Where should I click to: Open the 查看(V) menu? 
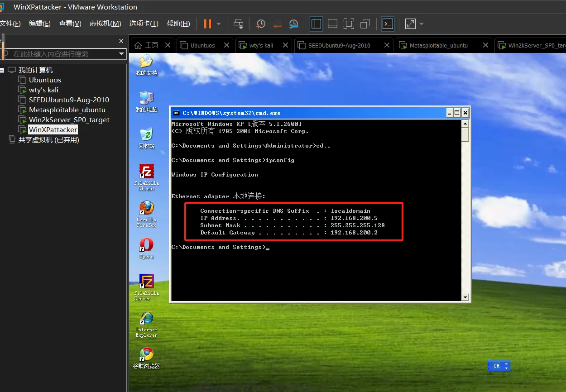[70, 24]
